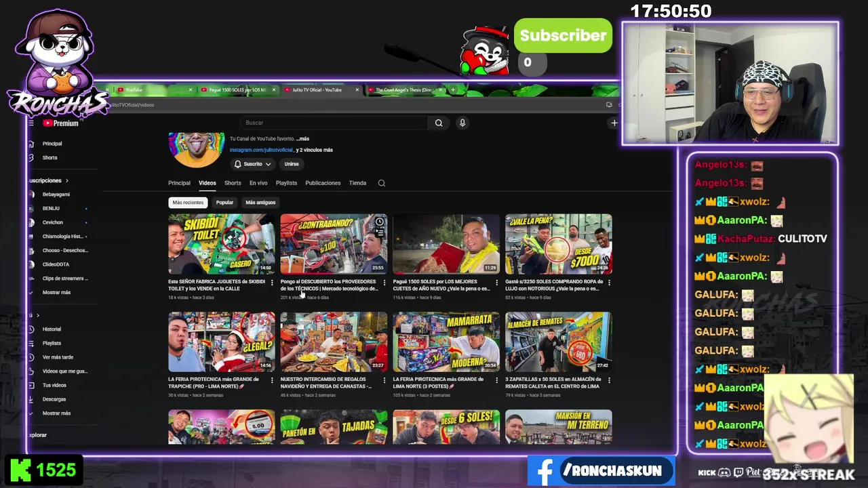Expand Suscripciones section chevron

[x=66, y=180]
